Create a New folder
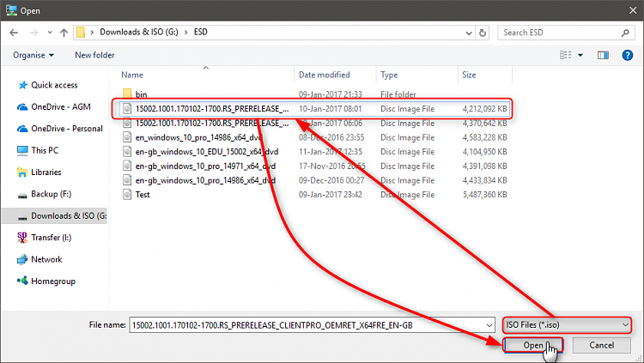The height and width of the screenshot is (363, 644). [94, 55]
